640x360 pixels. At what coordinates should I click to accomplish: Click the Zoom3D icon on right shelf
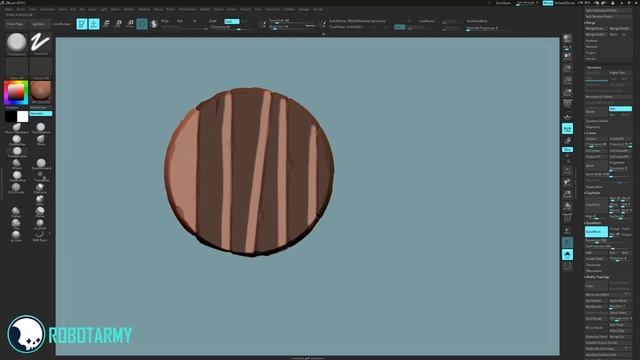567,194
